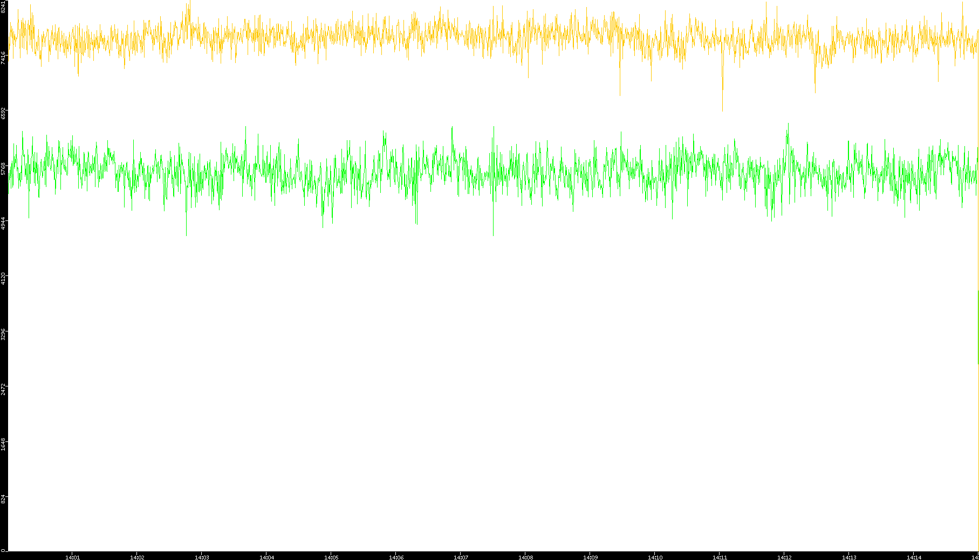This screenshot has height=560, width=979.
Task: Click the 14:11 time axis label
Action: [x=720, y=557]
